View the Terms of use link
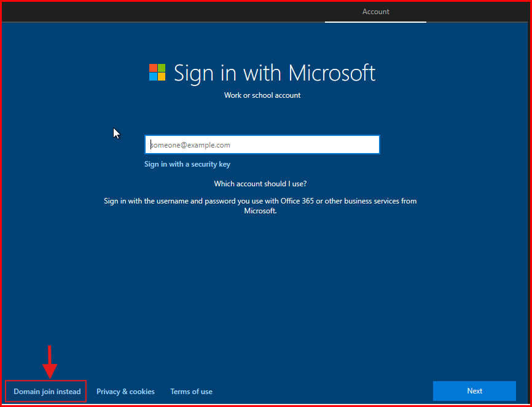 [x=191, y=392]
